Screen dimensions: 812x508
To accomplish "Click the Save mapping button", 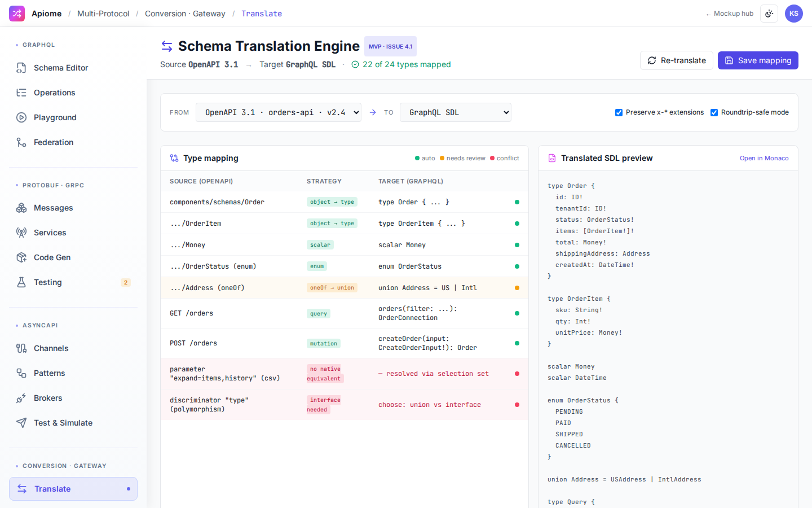I will click(x=758, y=60).
